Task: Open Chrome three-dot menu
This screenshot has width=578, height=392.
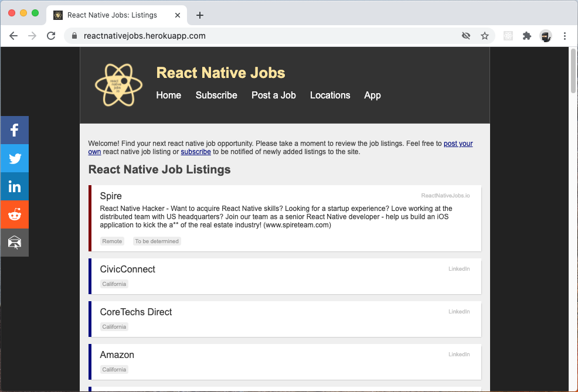Action: (x=565, y=36)
